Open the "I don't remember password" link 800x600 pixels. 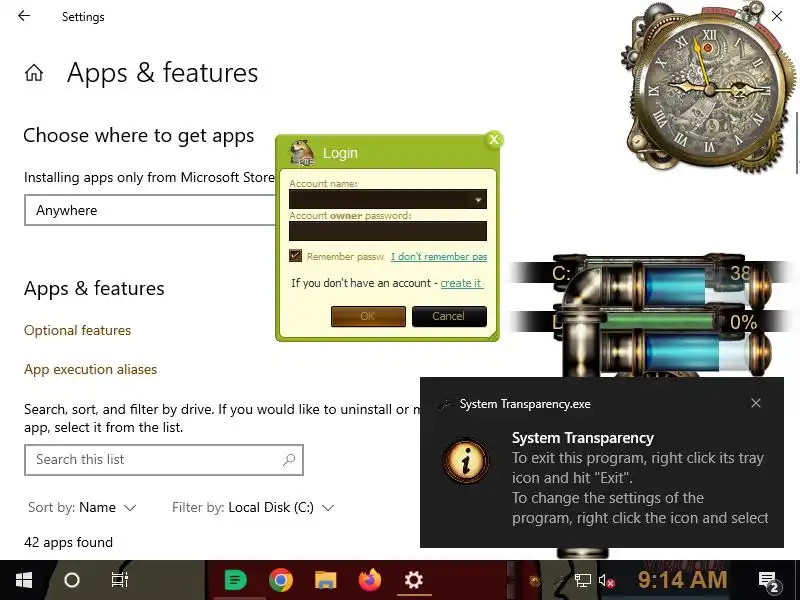coord(439,257)
